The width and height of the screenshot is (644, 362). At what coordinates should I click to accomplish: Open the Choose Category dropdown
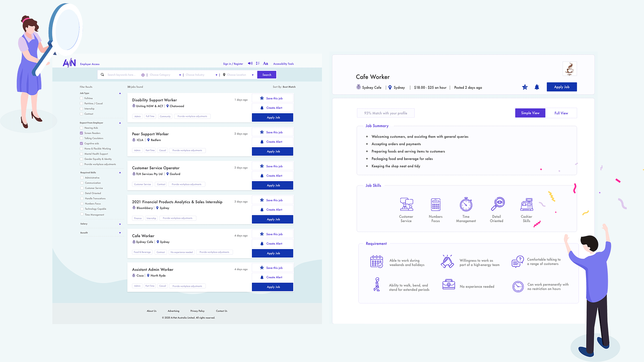(x=164, y=75)
